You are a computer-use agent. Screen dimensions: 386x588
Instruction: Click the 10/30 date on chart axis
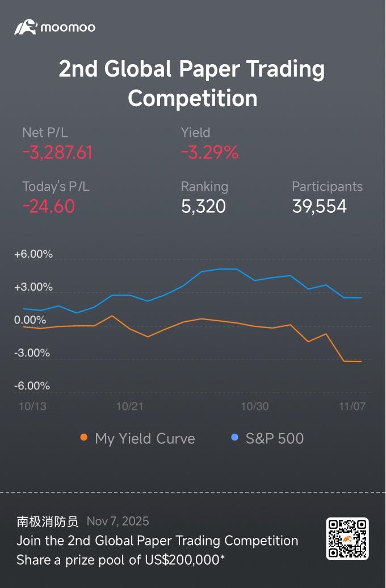pyautogui.click(x=255, y=406)
